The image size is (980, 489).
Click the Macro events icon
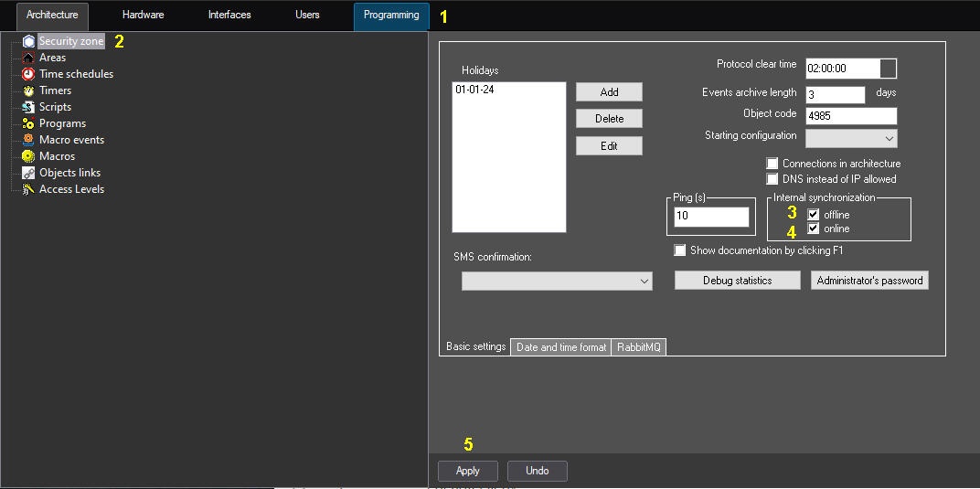coord(28,140)
